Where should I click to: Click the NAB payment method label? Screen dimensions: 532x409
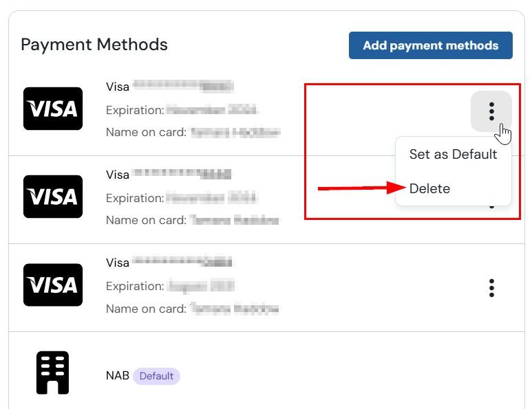click(x=118, y=376)
